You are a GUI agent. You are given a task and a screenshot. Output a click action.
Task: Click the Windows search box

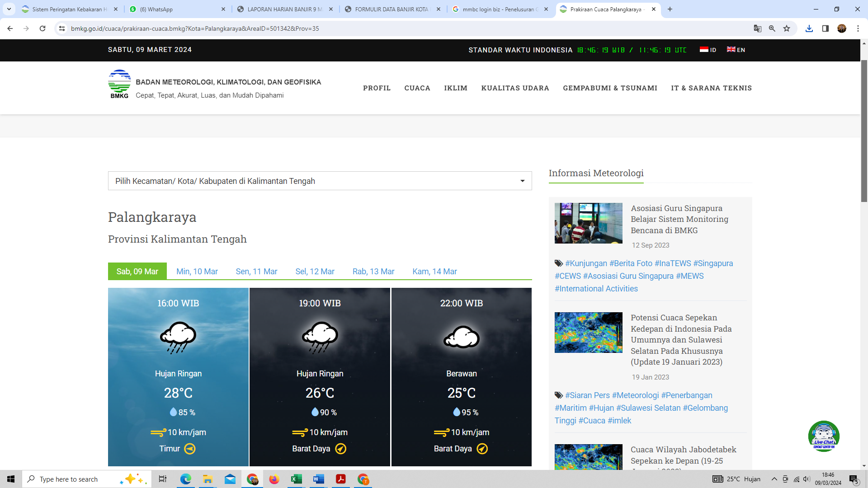87,479
